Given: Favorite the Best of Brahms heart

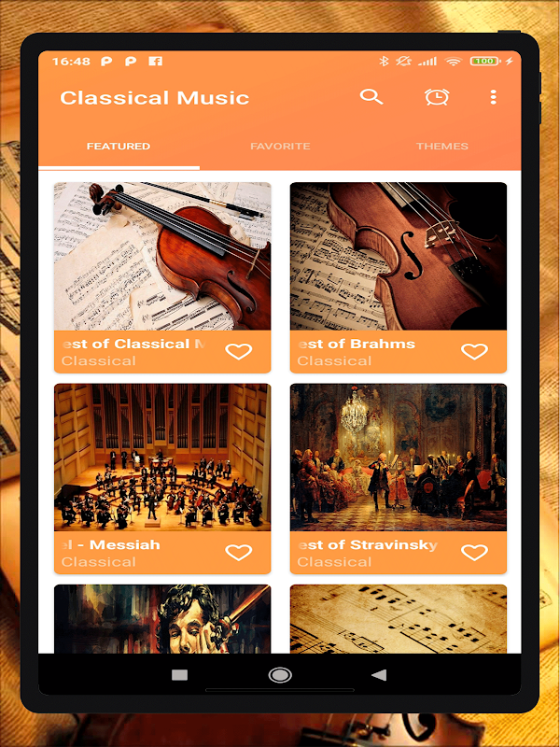Looking at the screenshot, I should pos(475,352).
